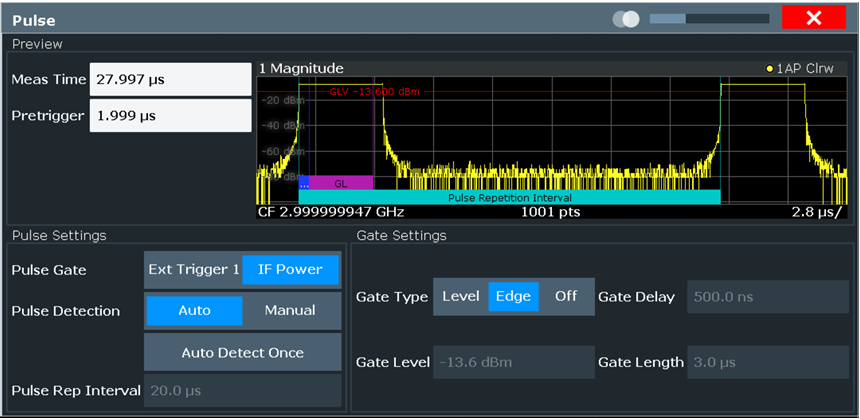Select Ext Trigger 1 as Pulse Gate
Image resolution: width=860 pixels, height=420 pixels.
point(194,270)
